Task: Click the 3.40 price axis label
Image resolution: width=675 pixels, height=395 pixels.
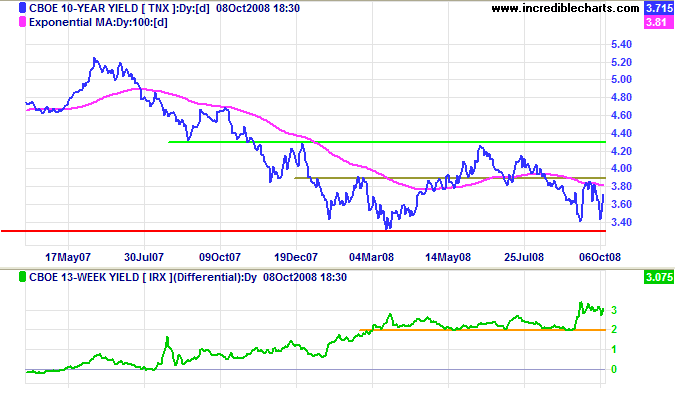Action: (621, 222)
